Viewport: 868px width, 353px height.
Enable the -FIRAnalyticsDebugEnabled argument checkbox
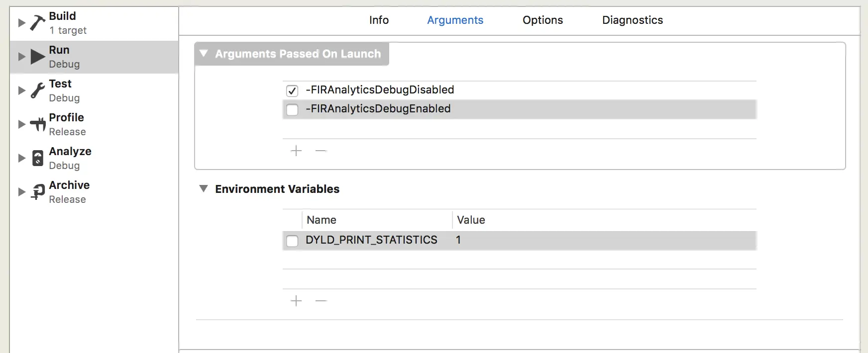292,109
